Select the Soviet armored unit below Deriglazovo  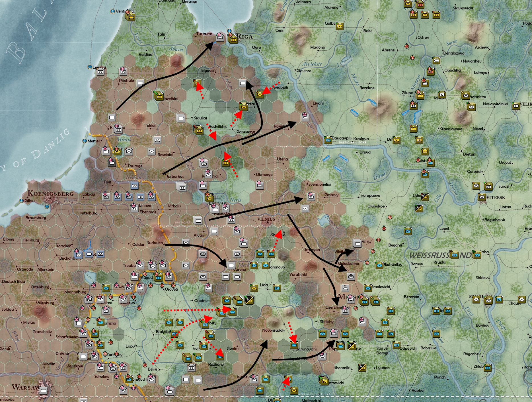[x=436, y=60]
